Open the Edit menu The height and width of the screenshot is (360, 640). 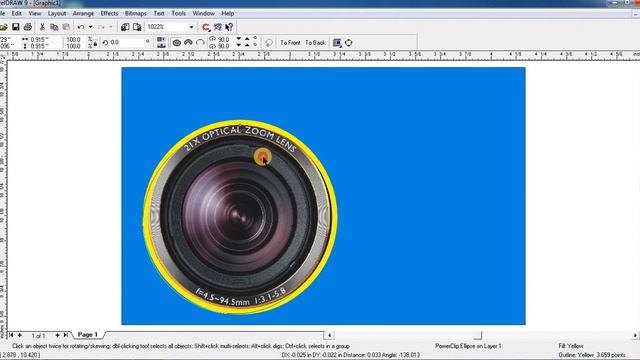coord(17,13)
